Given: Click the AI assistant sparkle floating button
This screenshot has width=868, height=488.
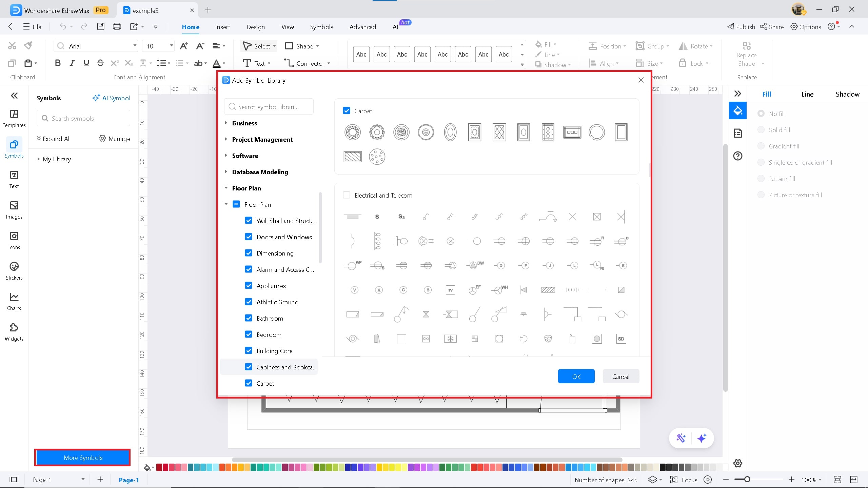Looking at the screenshot, I should pos(702,438).
